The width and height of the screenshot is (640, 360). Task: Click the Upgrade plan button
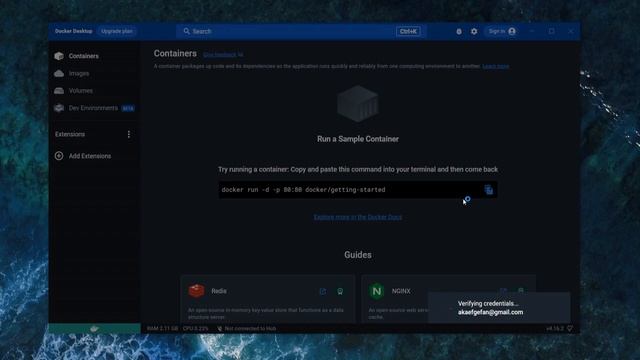(117, 31)
